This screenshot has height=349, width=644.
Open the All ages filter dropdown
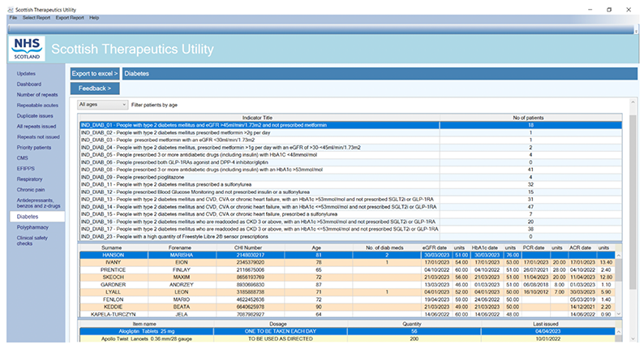click(101, 105)
